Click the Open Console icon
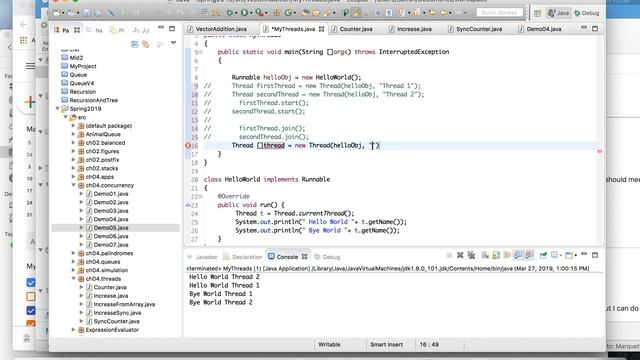640x360 pixels. click(x=570, y=255)
